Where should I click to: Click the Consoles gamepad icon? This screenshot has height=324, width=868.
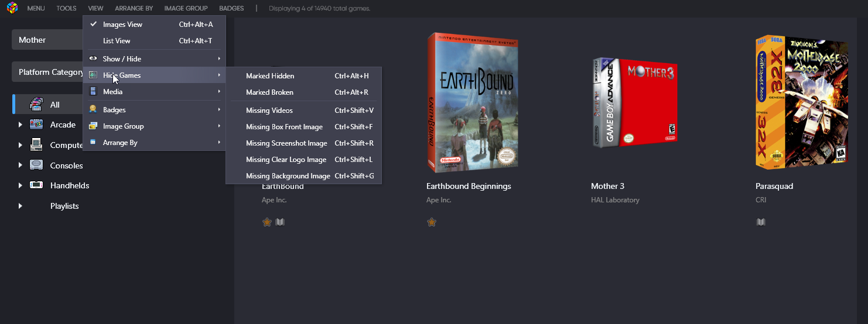pos(36,165)
